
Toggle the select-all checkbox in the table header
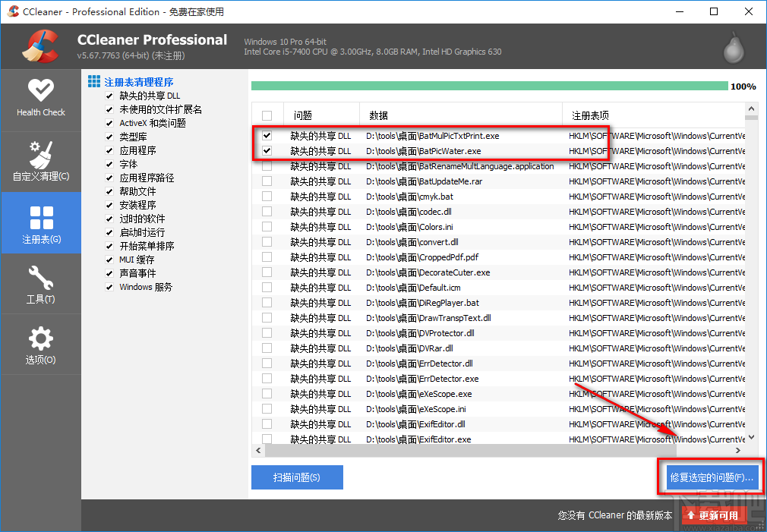(267, 115)
